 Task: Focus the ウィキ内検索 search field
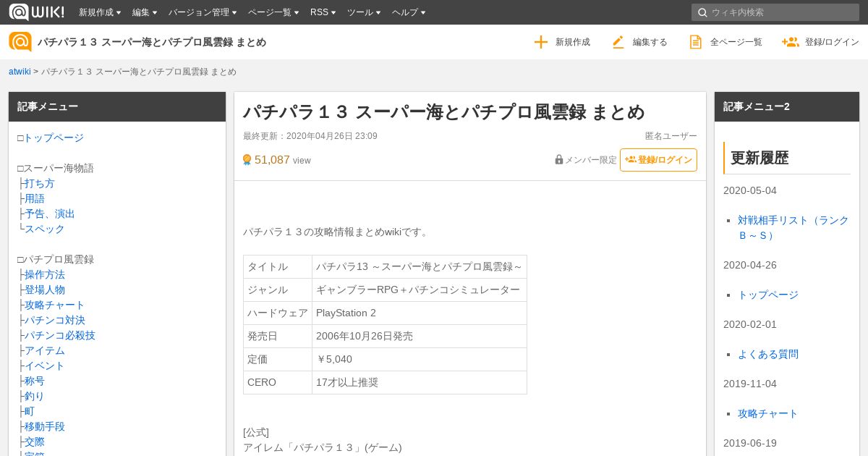pyautogui.click(x=775, y=12)
